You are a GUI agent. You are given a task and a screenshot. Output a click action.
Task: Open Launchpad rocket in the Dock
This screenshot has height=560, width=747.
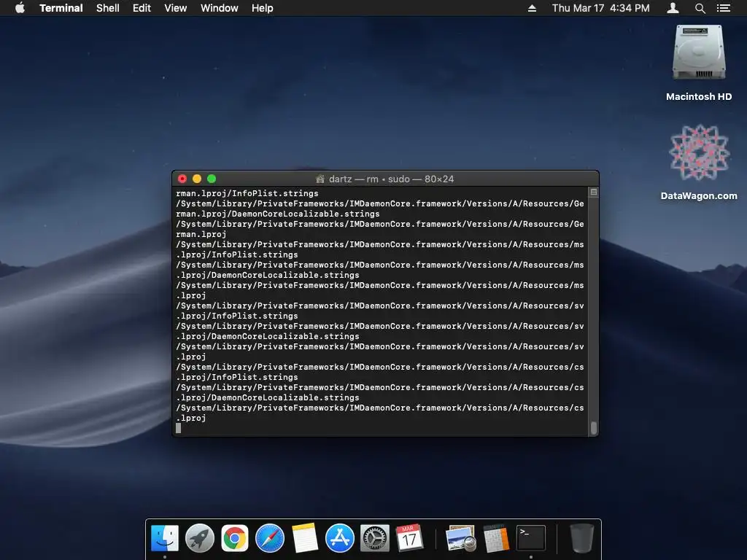coord(200,538)
